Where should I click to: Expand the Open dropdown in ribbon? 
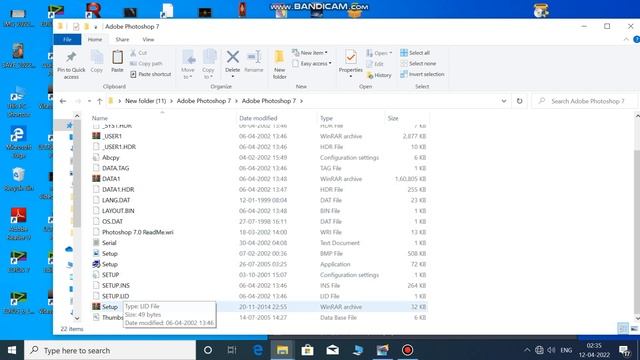(379, 53)
